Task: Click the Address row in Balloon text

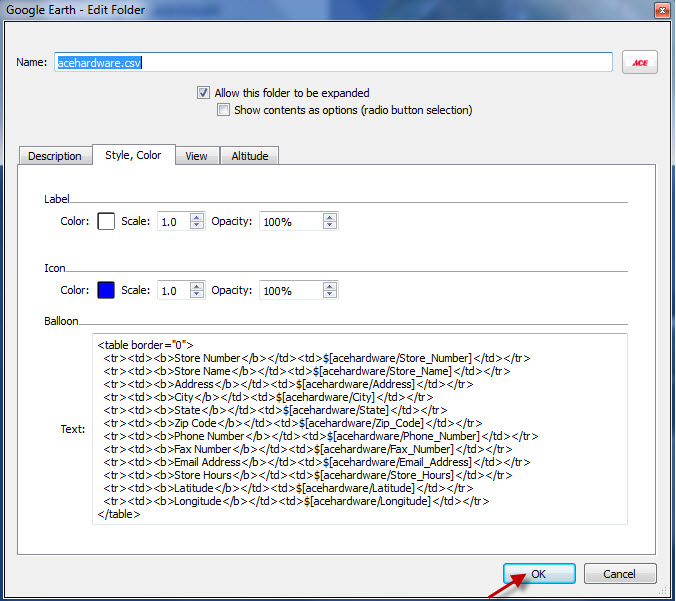Action: tap(288, 384)
